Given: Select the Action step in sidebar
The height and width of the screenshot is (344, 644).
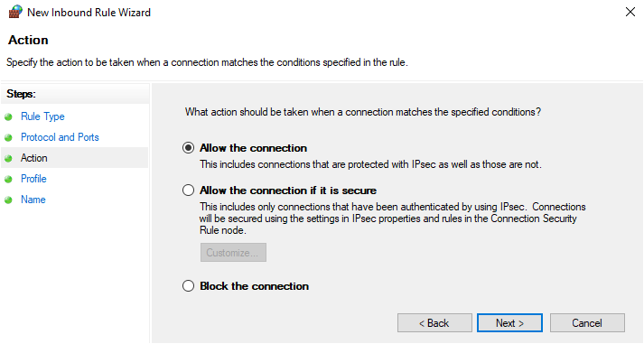Looking at the screenshot, I should [34, 158].
